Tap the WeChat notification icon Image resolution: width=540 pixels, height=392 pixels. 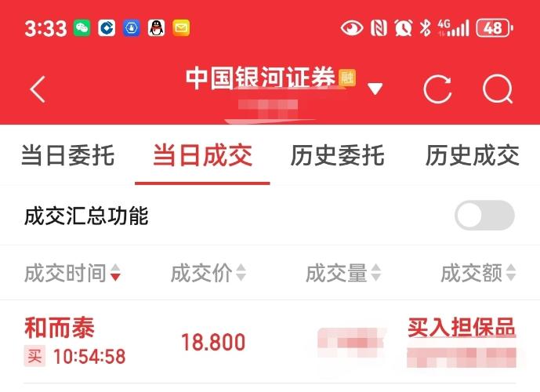click(x=82, y=28)
